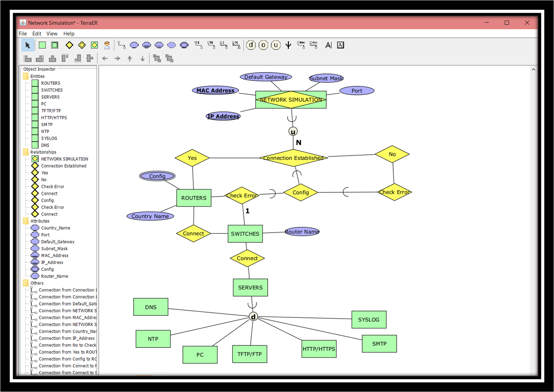Viewport: 554px width, 392px height.
Task: Collapse the Entities folder in Object Inspector
Action: [x=25, y=76]
